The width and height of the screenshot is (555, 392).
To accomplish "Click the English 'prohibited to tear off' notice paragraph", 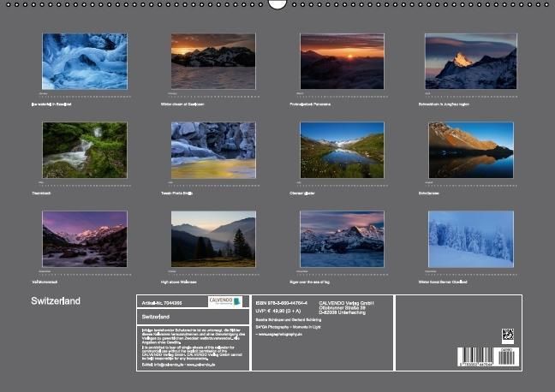I will tap(192, 353).
